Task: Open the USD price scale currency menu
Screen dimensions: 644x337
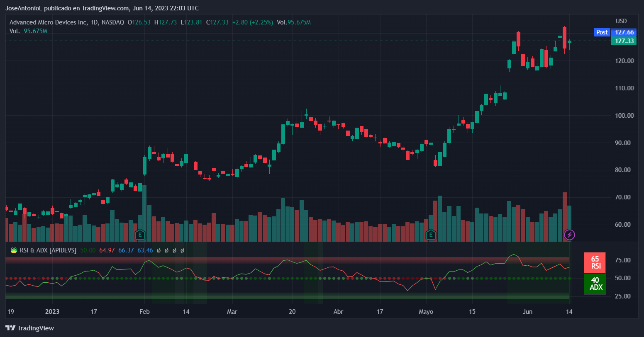Action: 622,21
